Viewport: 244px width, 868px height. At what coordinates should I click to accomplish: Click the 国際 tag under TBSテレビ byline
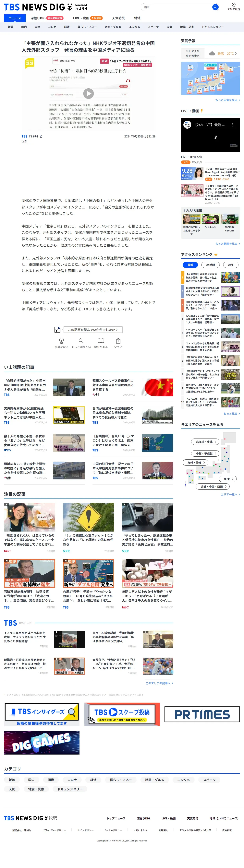click(24, 142)
